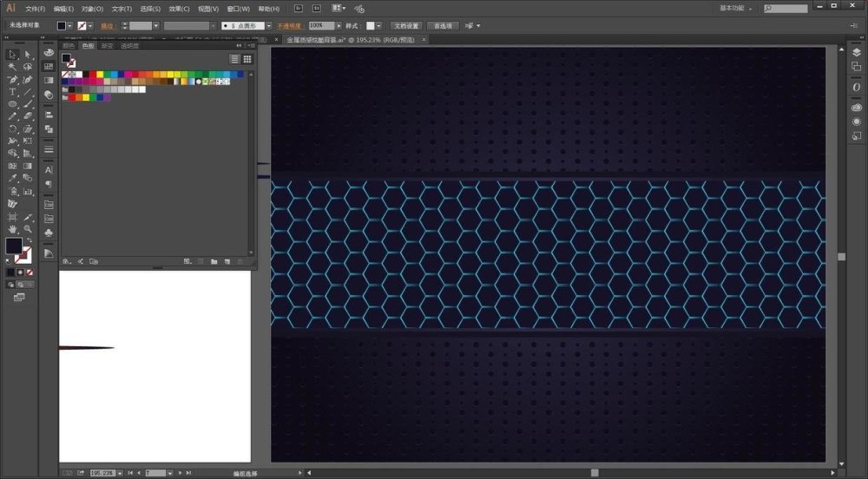Switch to the 渐变 panel tab

107,45
